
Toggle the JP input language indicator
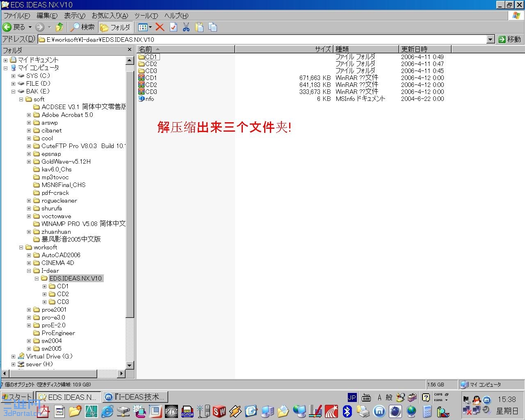[352, 397]
